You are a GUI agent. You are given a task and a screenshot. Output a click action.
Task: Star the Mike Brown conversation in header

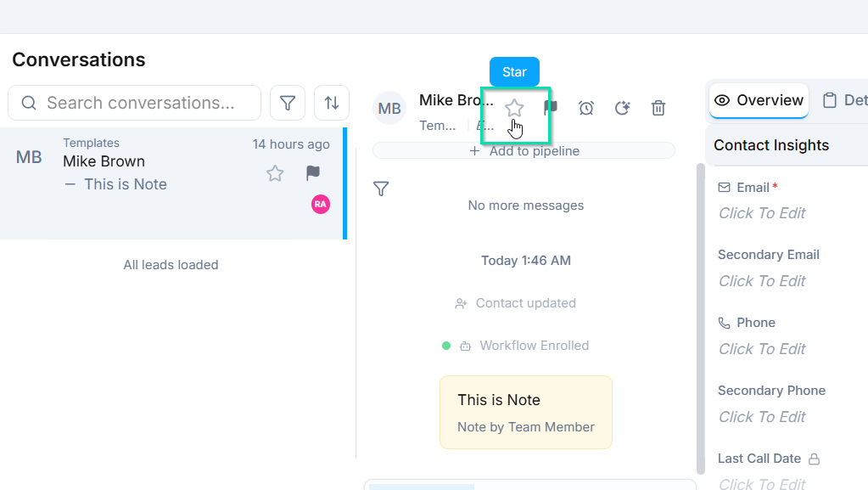(x=514, y=109)
